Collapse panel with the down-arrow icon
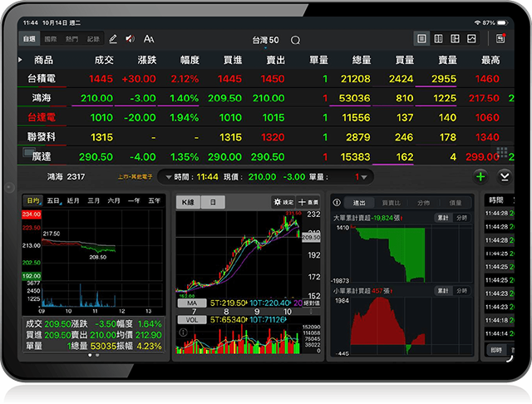Viewport: 532px width, 404px height. [505, 177]
